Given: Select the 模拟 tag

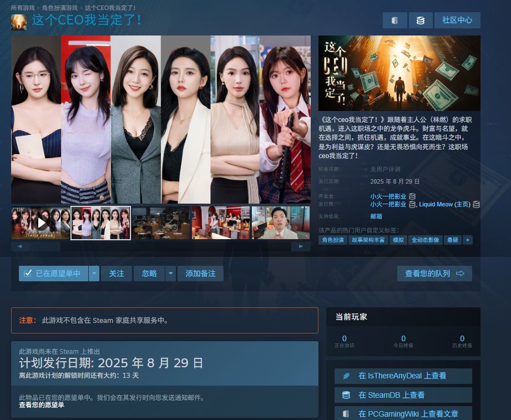Looking at the screenshot, I should tap(398, 240).
